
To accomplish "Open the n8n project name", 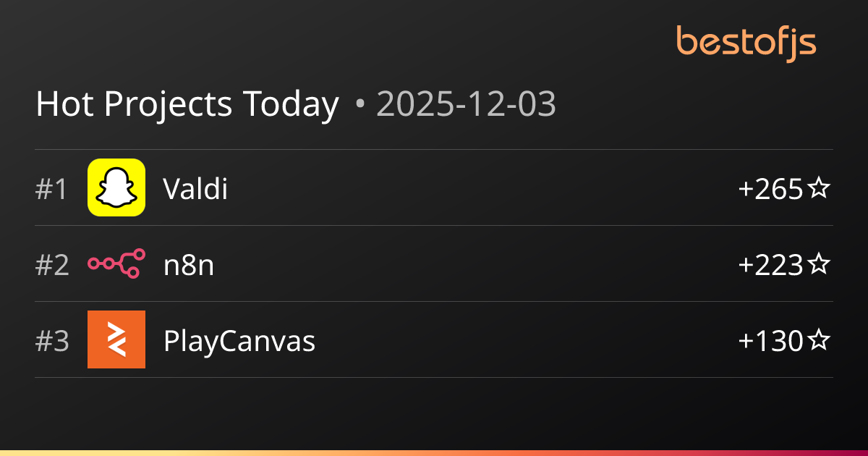I will tap(189, 266).
